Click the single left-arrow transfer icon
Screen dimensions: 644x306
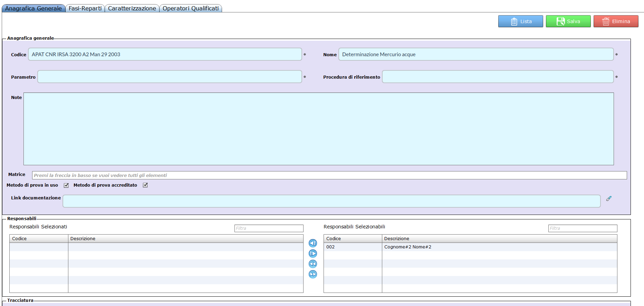(x=313, y=243)
